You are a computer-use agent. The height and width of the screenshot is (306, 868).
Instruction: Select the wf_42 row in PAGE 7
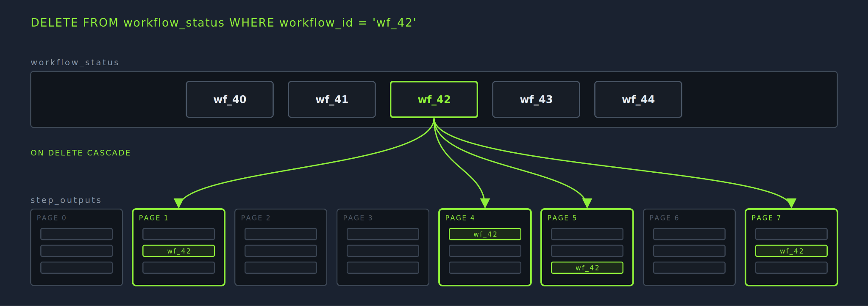(x=792, y=251)
